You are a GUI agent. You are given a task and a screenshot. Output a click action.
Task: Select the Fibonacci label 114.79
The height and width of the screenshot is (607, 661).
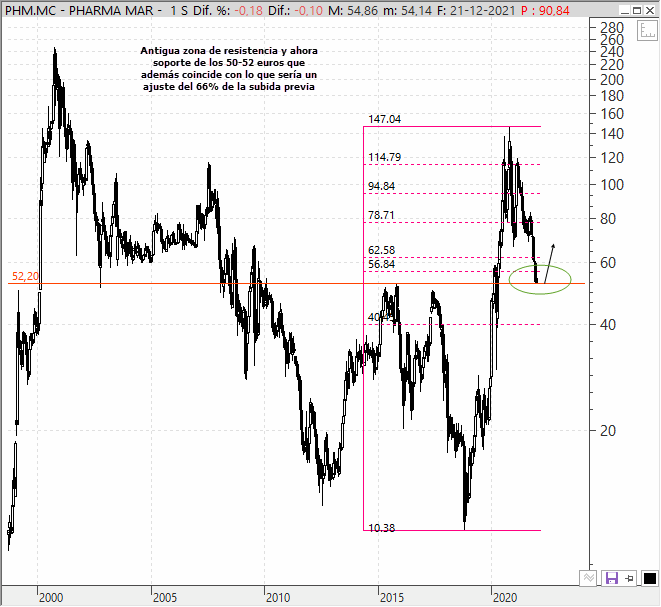coord(384,157)
